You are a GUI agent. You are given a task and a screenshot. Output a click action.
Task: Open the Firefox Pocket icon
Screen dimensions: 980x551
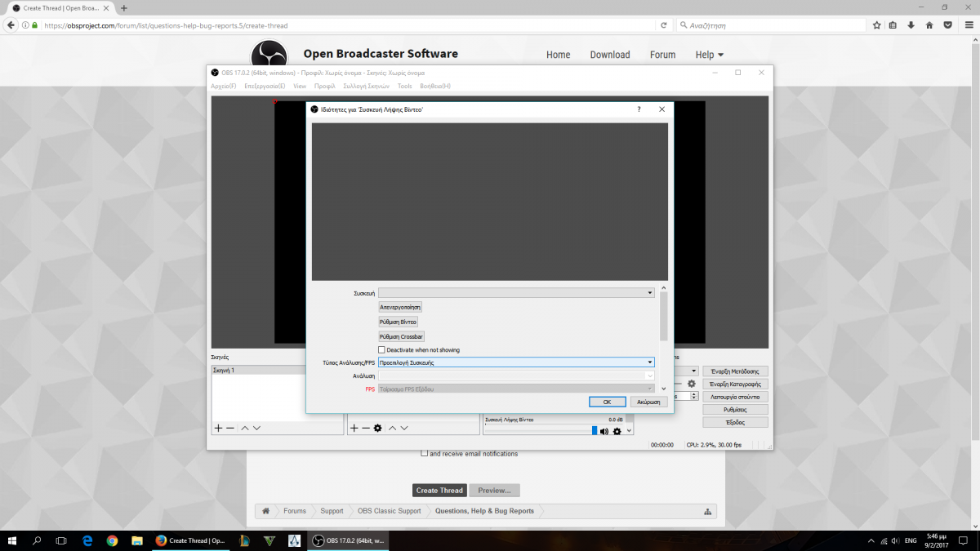tap(947, 25)
